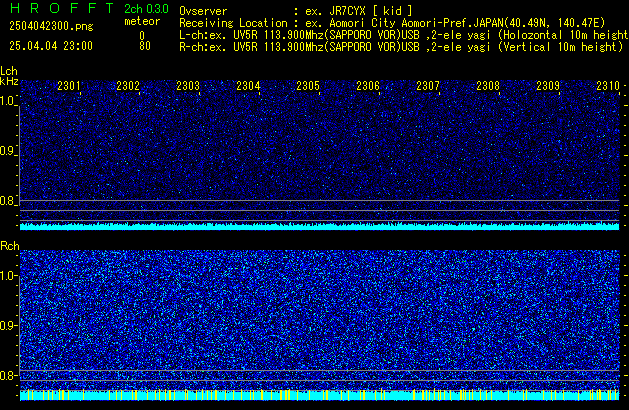Click the Ovserver JR7CYX line
The image size is (629, 410).
click(x=296, y=11)
